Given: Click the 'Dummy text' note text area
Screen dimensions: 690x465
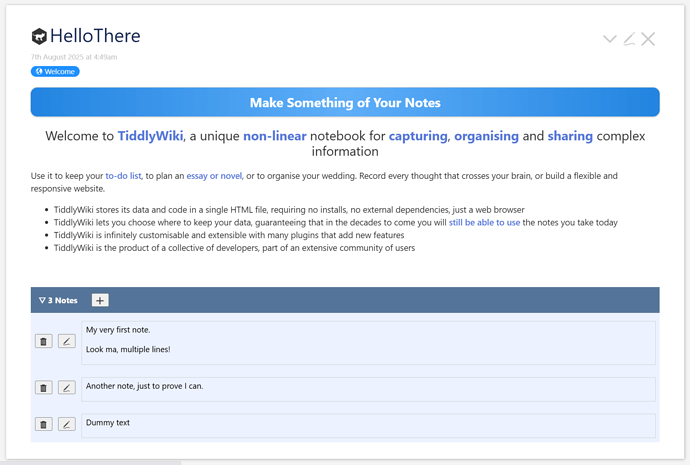Looking at the screenshot, I should tap(368, 424).
